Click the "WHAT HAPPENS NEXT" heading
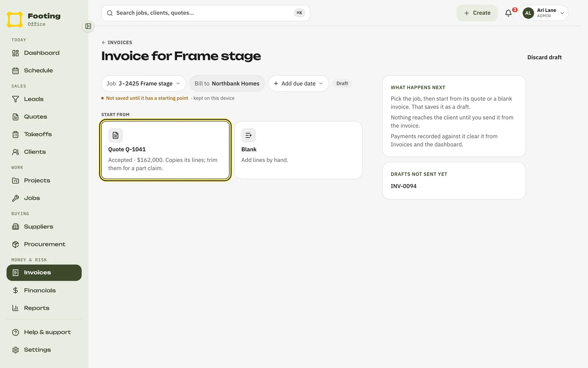This screenshot has height=368, width=588. tap(418, 88)
